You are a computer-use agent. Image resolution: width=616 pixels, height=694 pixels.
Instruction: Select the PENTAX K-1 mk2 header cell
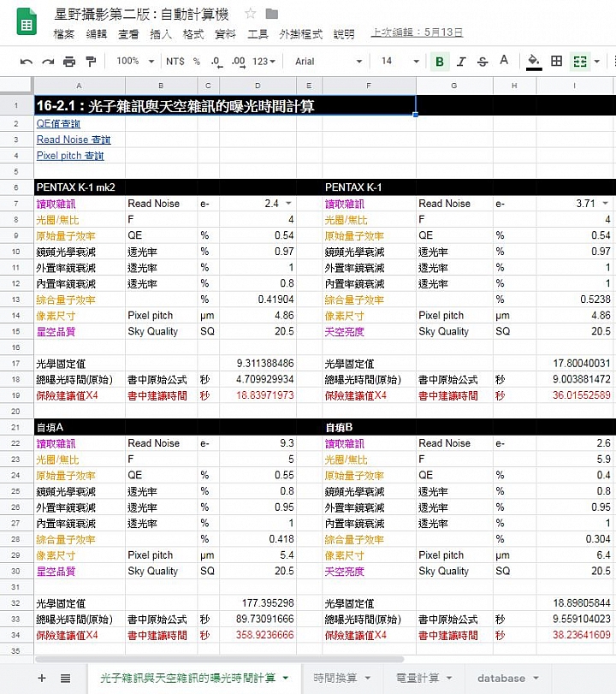point(80,187)
